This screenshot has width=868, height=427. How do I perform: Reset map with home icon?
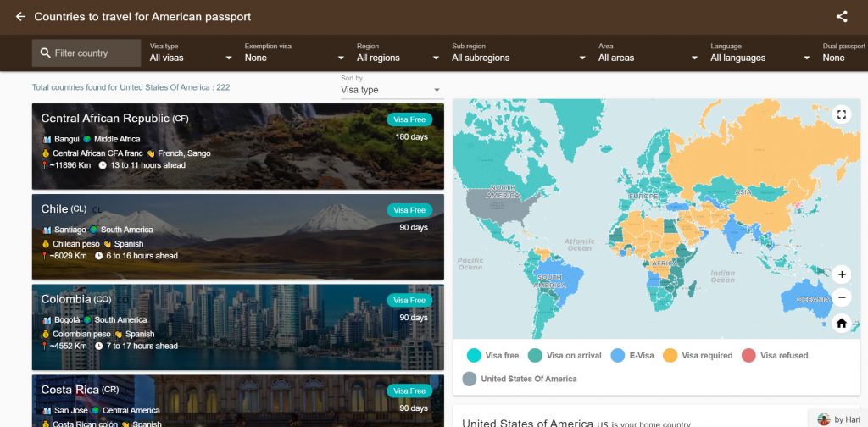(x=841, y=323)
